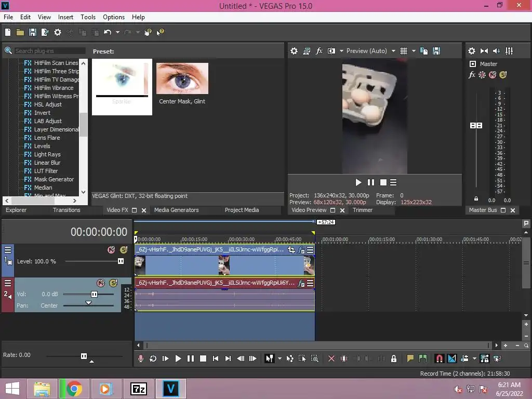Click the Insert Marker icon
This screenshot has height=399, width=532.
410,358
